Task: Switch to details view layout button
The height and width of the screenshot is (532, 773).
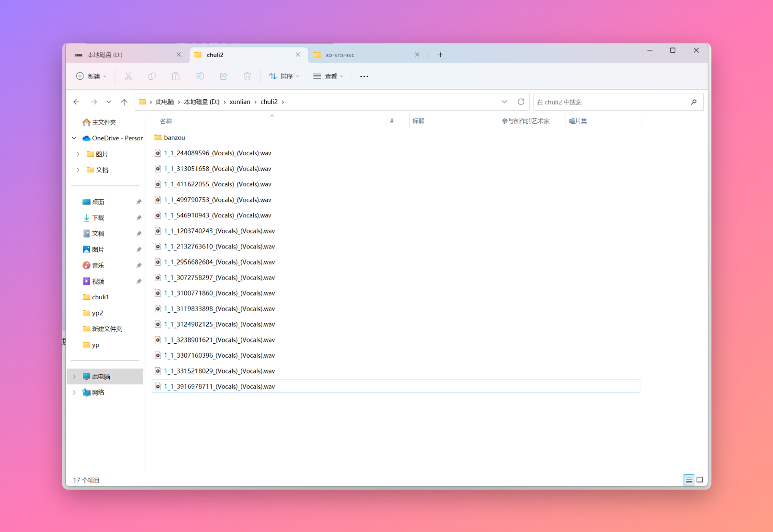Action: 688,480
